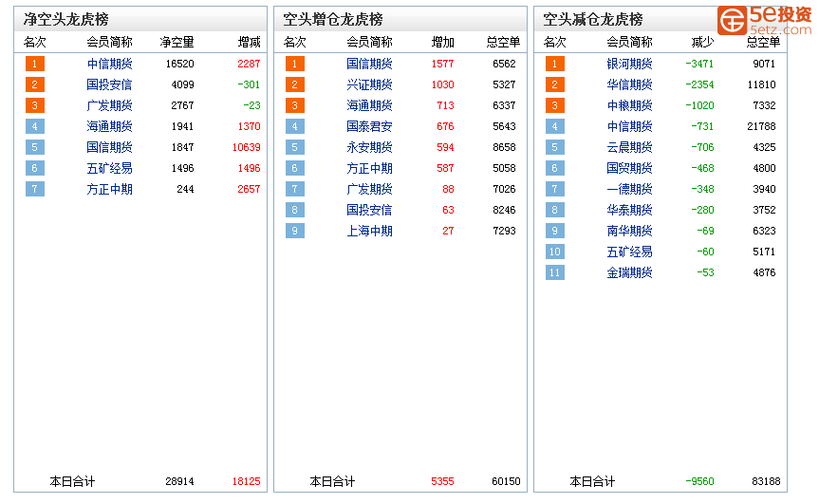Viewport: 819px width, 504px height.
Task: Click the 兴证期货 member link
Action: (370, 84)
